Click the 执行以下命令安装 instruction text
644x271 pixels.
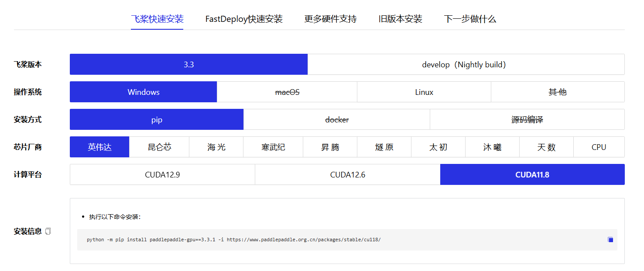click(115, 217)
